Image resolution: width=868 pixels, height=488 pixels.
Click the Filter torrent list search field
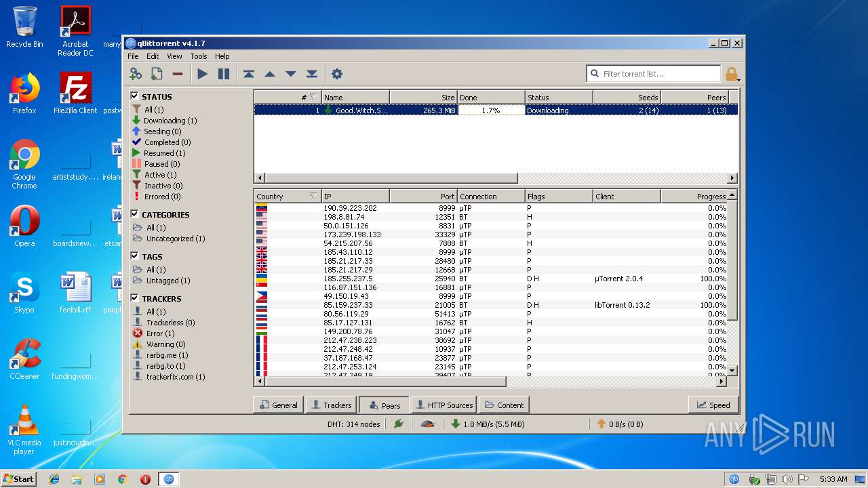click(653, 73)
